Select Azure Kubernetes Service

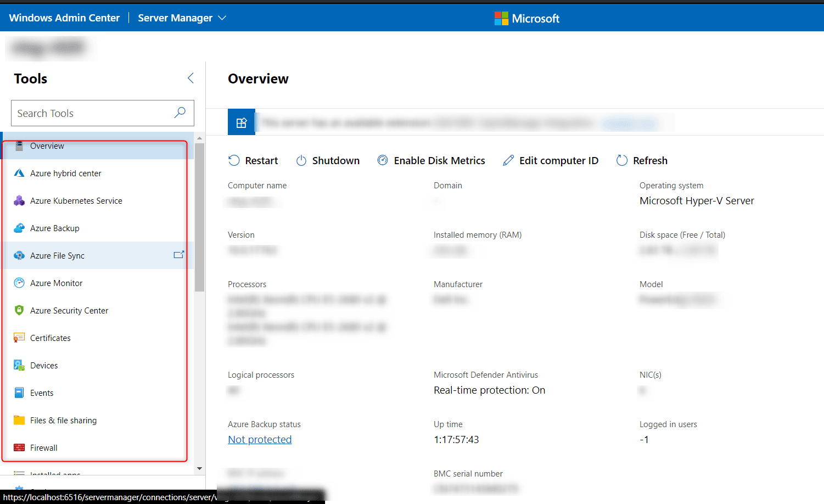click(97, 201)
